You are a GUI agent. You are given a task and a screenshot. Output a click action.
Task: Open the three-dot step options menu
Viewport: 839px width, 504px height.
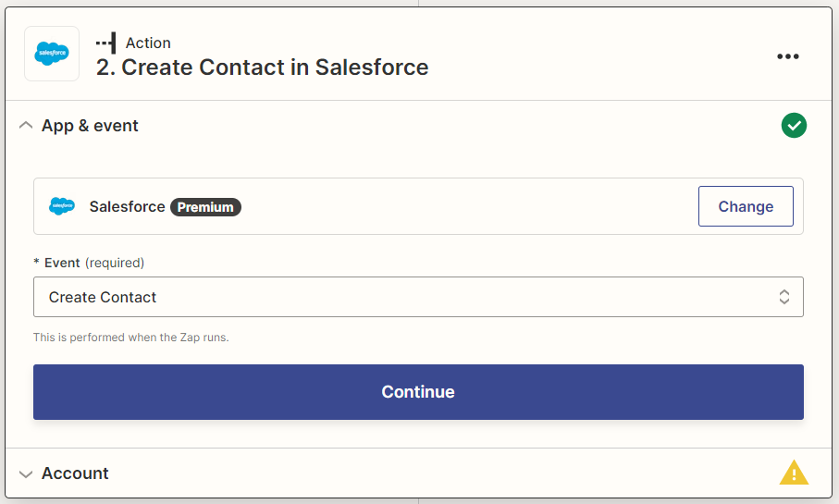pos(787,56)
